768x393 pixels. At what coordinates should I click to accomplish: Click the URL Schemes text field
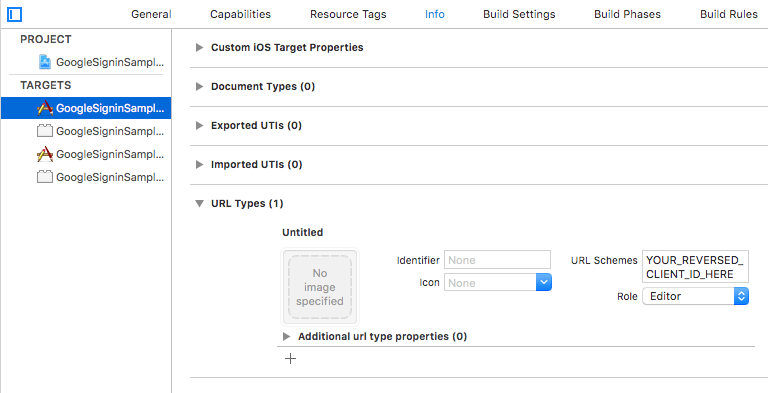tap(696, 267)
